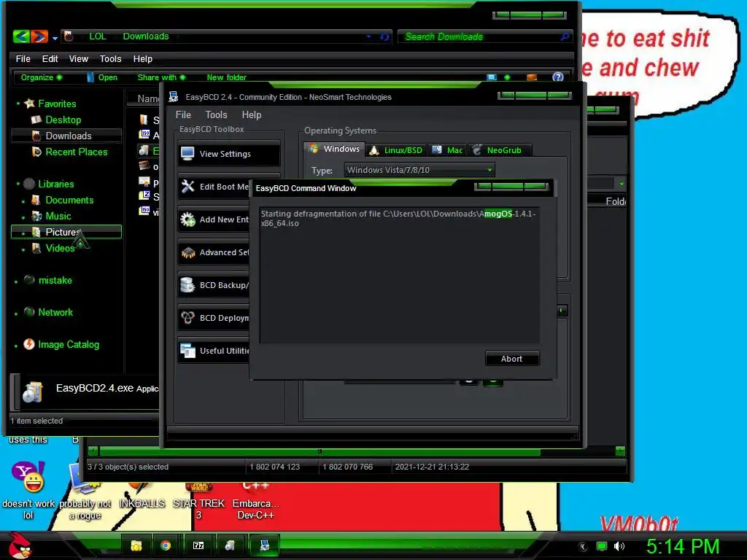Open View menu in Downloads Explorer window
Viewport: 747px width, 560px height.
(x=79, y=58)
